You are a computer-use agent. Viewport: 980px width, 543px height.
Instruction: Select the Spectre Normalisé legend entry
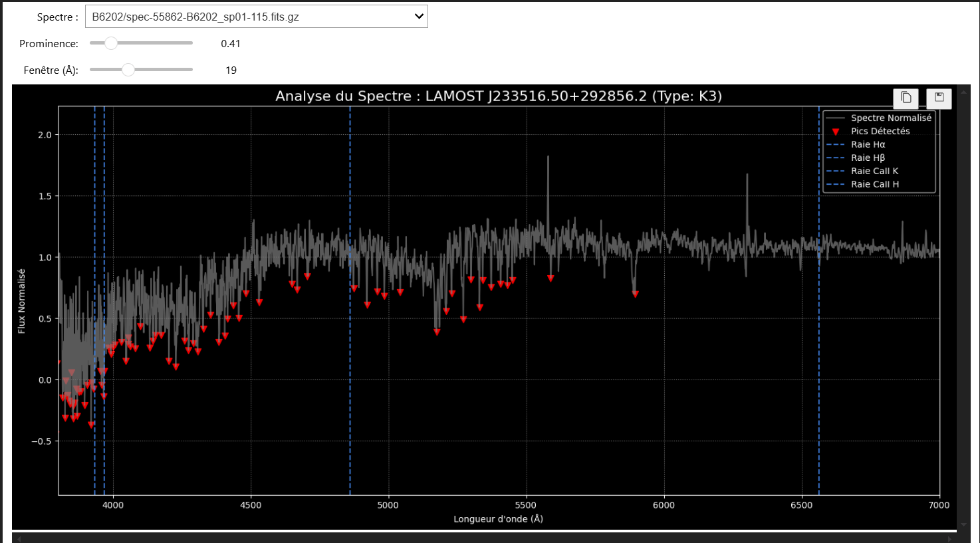891,118
